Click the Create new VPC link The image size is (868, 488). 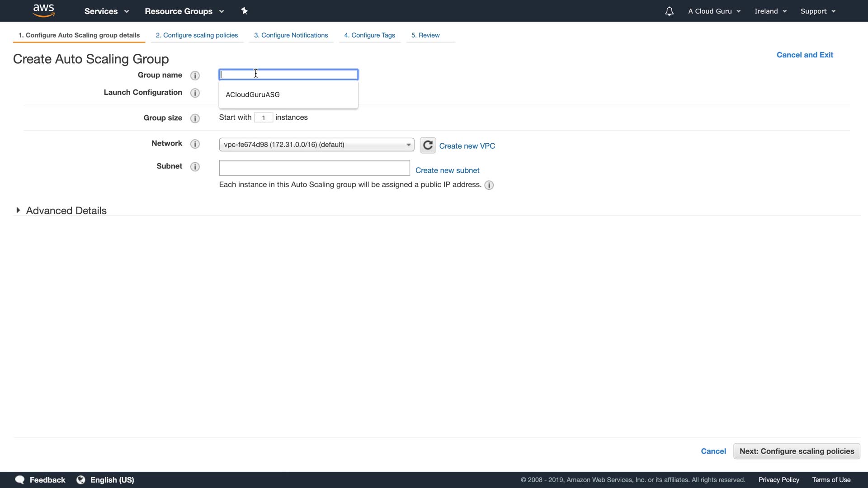[x=467, y=146]
